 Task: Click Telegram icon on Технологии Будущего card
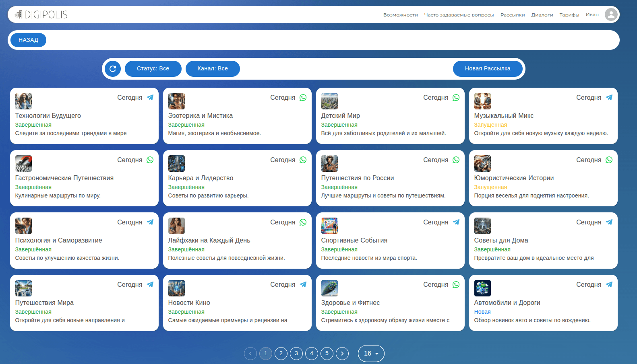(150, 97)
